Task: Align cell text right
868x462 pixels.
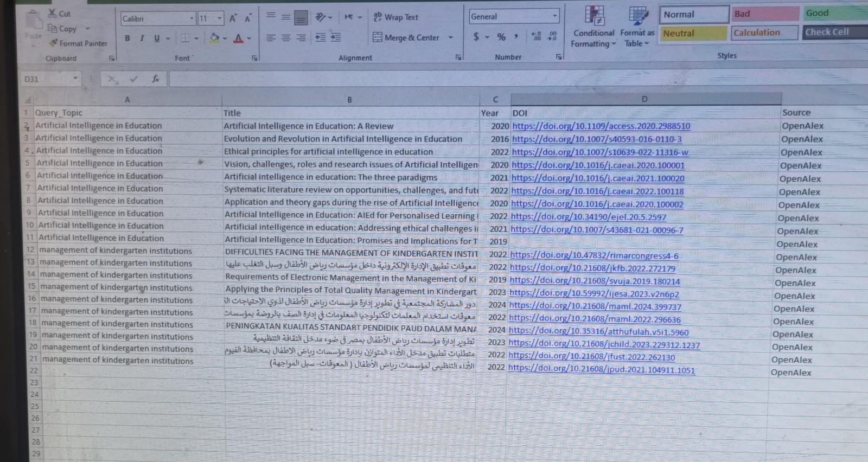Action: point(301,37)
